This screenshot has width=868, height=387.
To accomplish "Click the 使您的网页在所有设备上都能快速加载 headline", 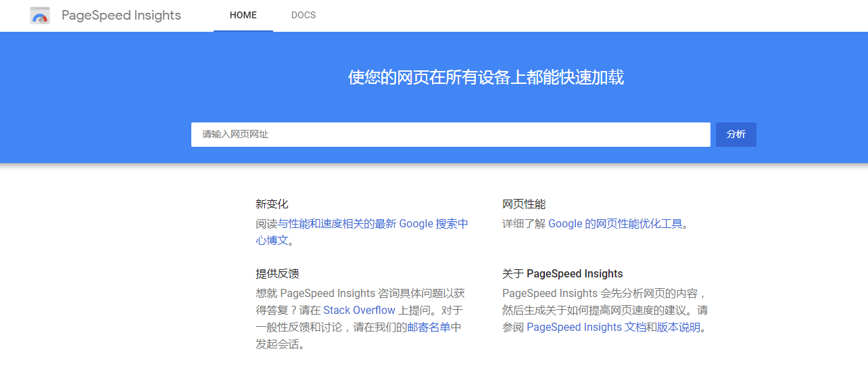I will tap(486, 78).
